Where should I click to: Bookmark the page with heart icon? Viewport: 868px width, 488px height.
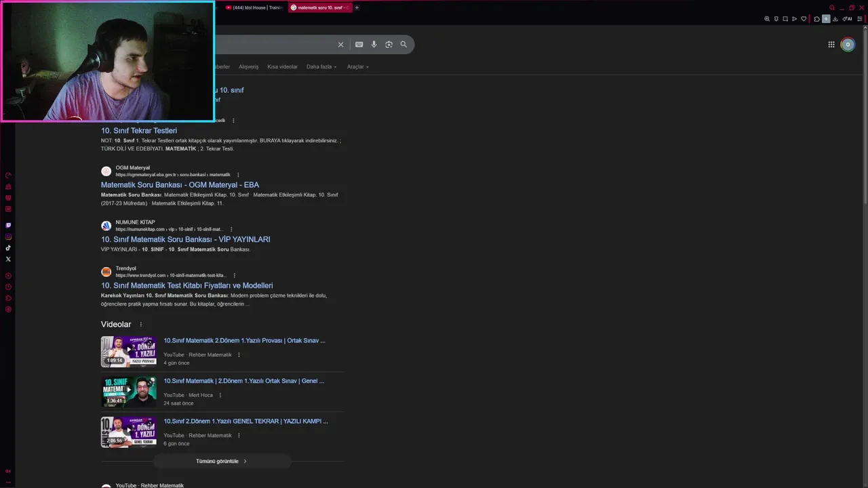point(804,19)
